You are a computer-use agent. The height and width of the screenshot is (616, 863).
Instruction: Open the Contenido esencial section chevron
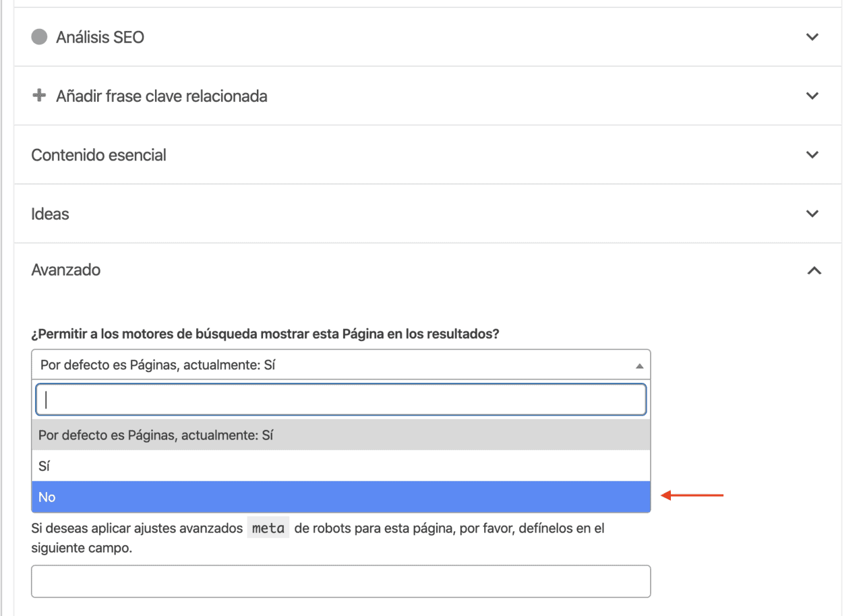pyautogui.click(x=812, y=155)
